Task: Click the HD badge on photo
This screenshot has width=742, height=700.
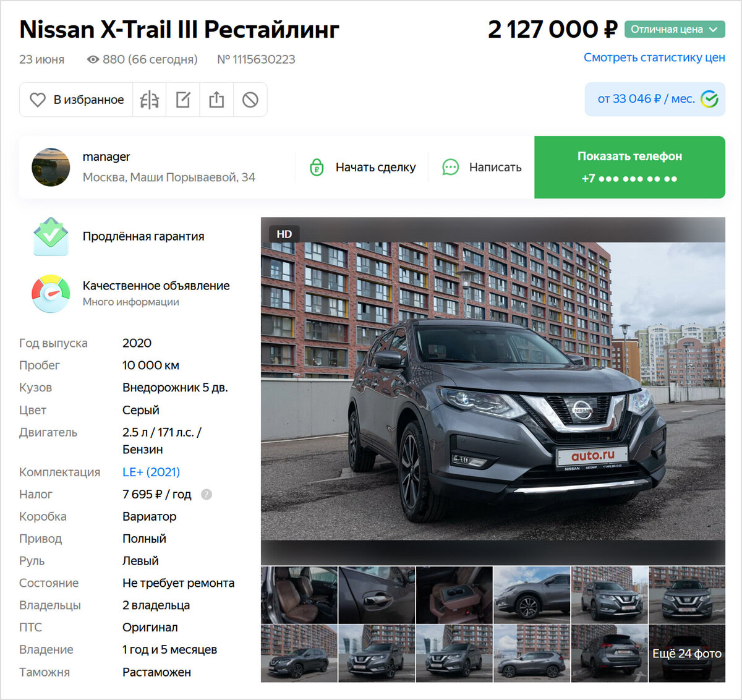Action: pyautogui.click(x=284, y=234)
